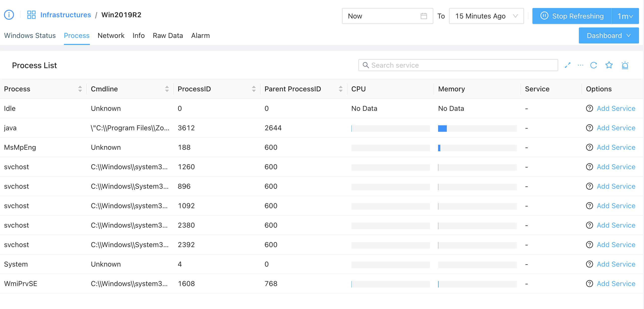
Task: Switch to the Network tab
Action: point(111,35)
